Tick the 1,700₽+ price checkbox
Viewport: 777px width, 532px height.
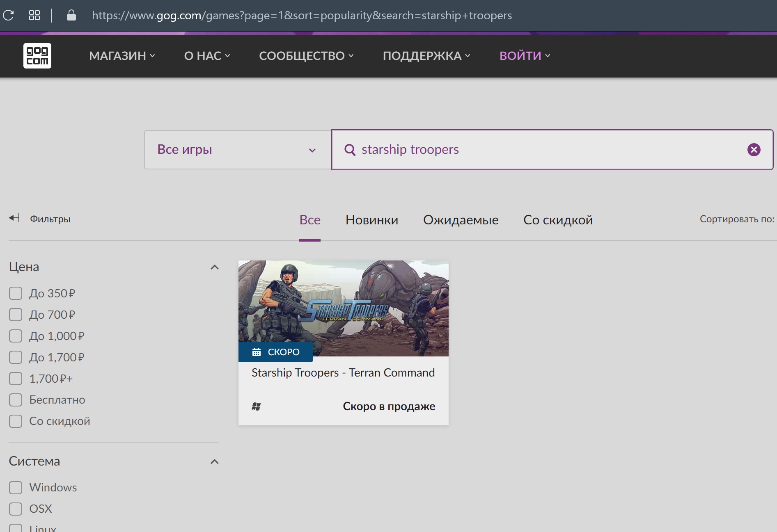pos(16,379)
